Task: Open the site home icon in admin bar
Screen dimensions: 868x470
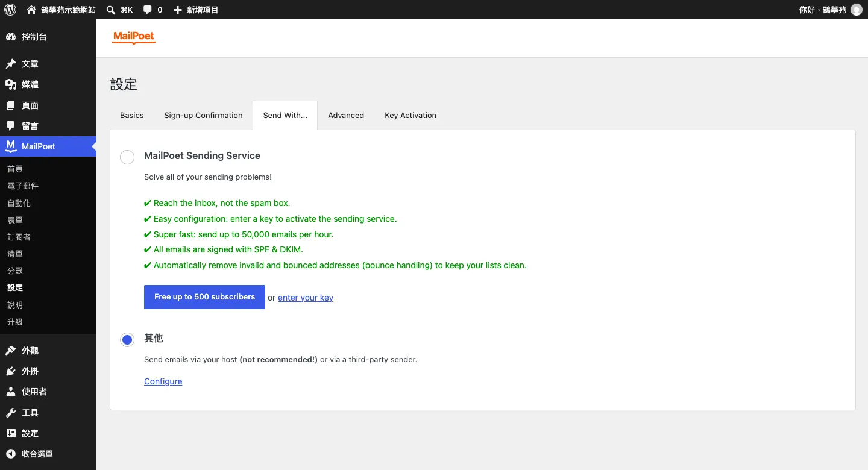Action: coord(31,10)
